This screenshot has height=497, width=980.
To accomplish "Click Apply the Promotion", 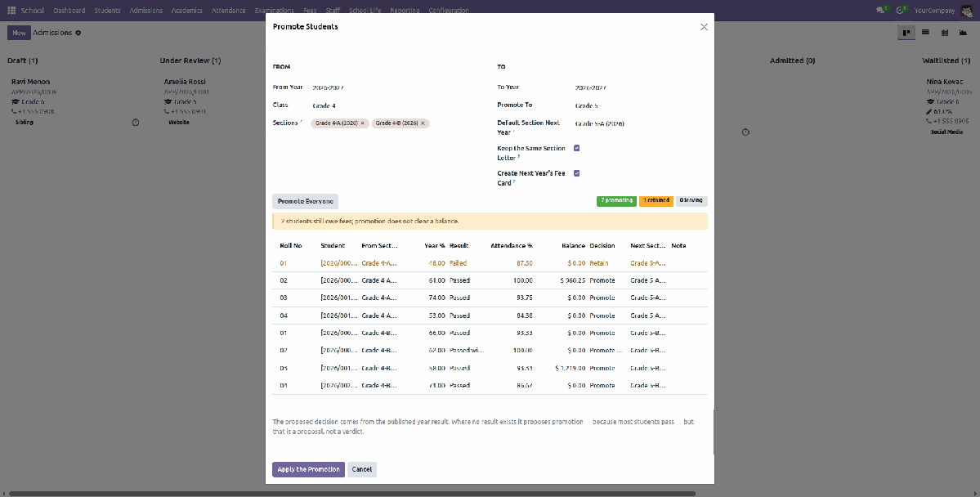I will pos(308,469).
